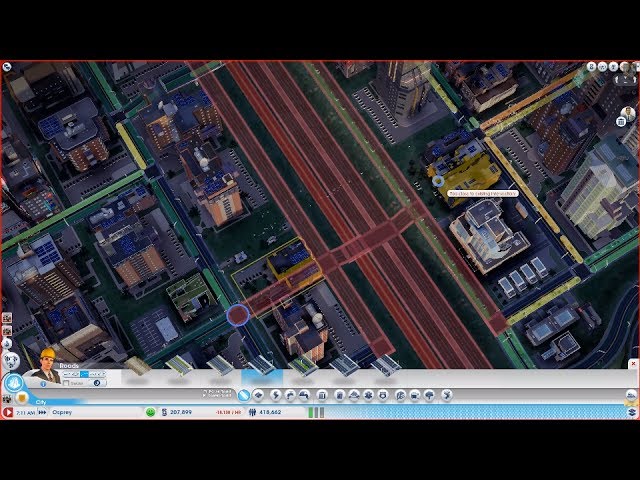Pause or play the simulation with red button
This screenshot has height=480, width=640.
point(8,412)
